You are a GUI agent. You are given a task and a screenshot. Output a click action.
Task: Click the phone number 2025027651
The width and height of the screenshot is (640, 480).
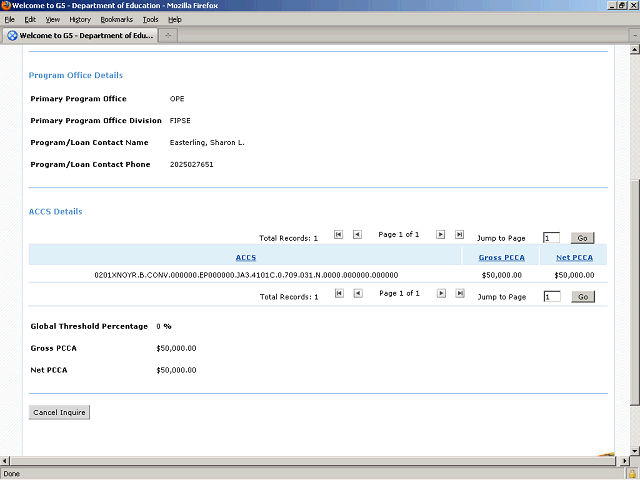[191, 164]
